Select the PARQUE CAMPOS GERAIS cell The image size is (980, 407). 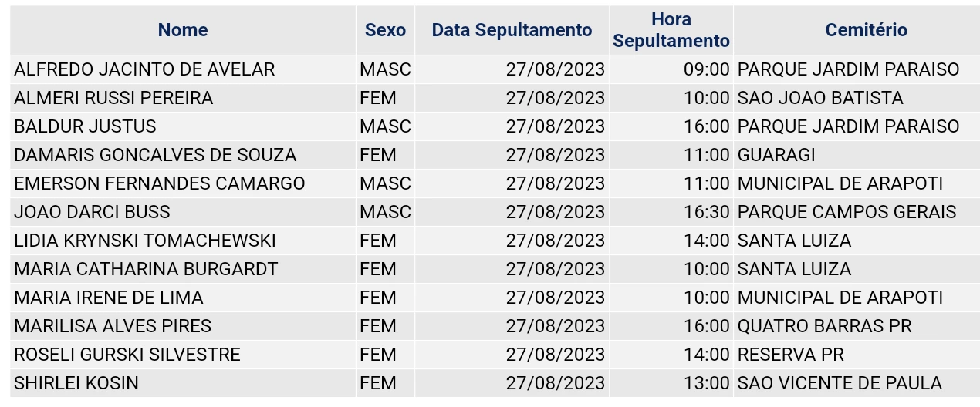[x=847, y=212]
